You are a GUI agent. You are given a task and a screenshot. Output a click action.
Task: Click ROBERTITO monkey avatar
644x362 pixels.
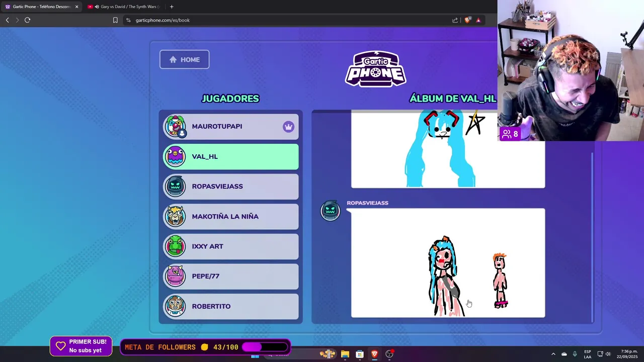pyautogui.click(x=175, y=306)
